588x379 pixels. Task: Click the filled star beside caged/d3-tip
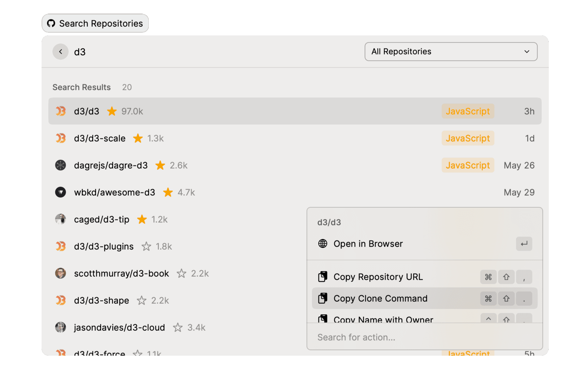142,219
